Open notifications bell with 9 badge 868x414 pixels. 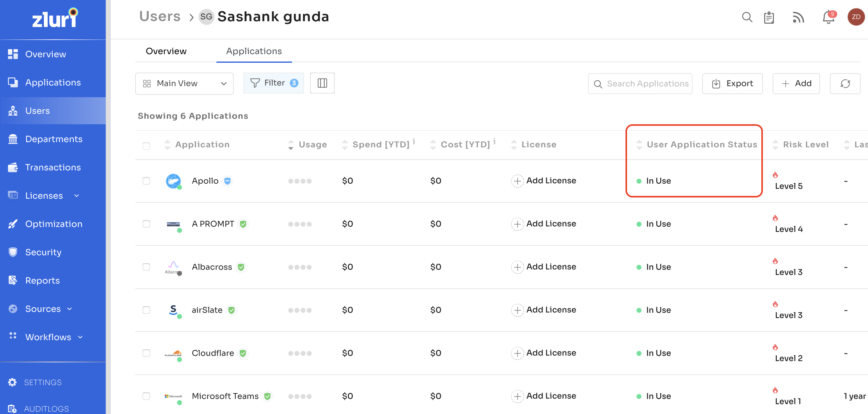click(x=829, y=17)
